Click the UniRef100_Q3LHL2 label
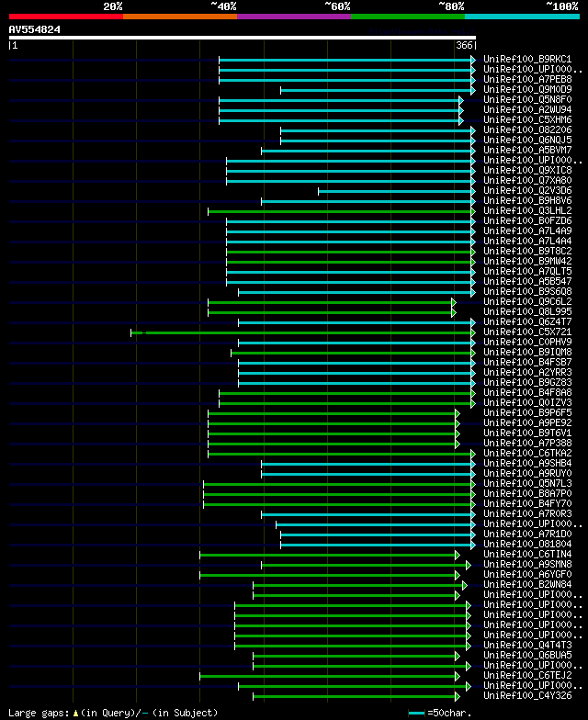588x720 pixels. pyautogui.click(x=527, y=211)
